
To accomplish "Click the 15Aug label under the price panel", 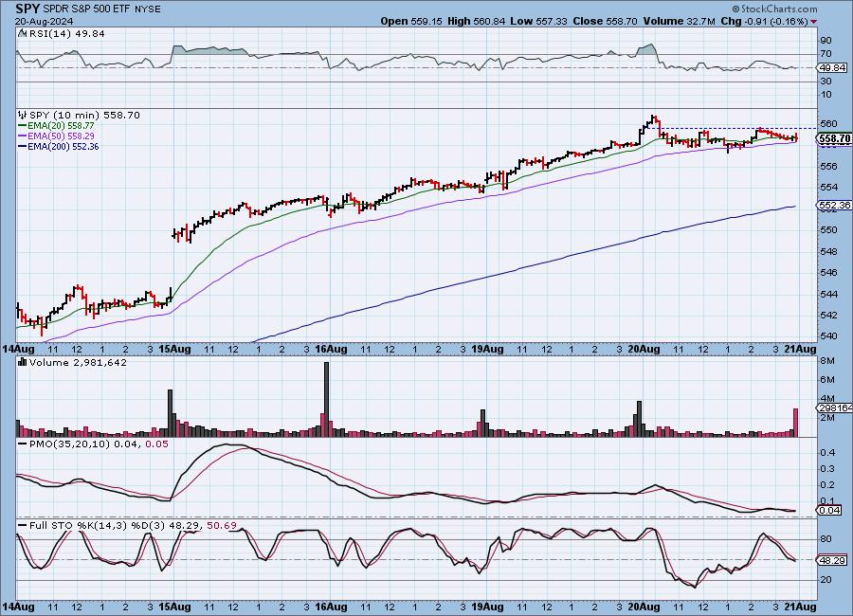I will (175, 350).
